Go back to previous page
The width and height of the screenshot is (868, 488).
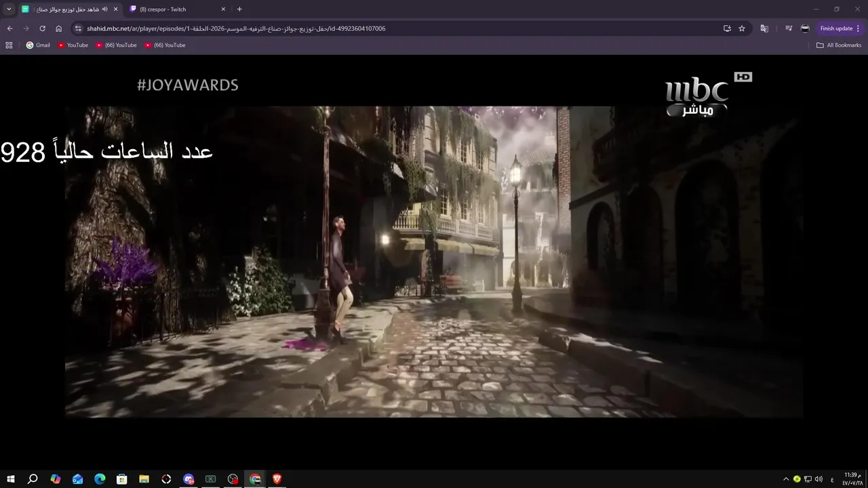pyautogui.click(x=9, y=28)
